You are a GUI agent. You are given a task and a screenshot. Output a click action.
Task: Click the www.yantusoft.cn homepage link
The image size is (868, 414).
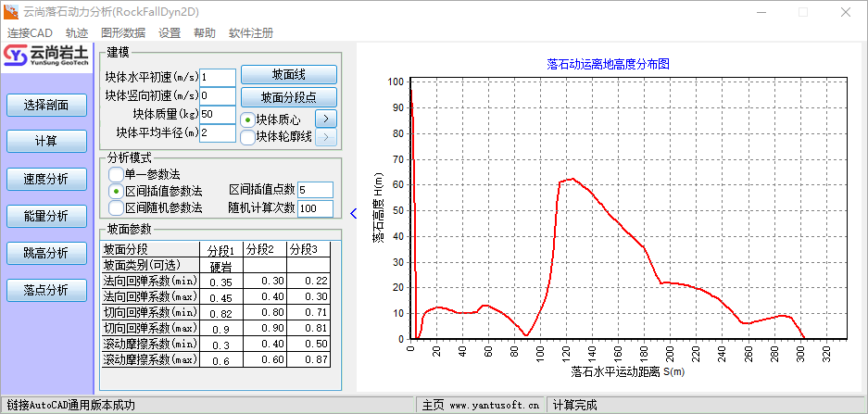(x=482, y=406)
